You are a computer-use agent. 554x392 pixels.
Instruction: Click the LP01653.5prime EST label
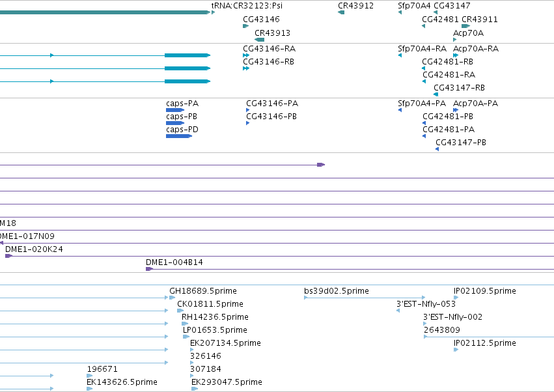[x=215, y=330]
